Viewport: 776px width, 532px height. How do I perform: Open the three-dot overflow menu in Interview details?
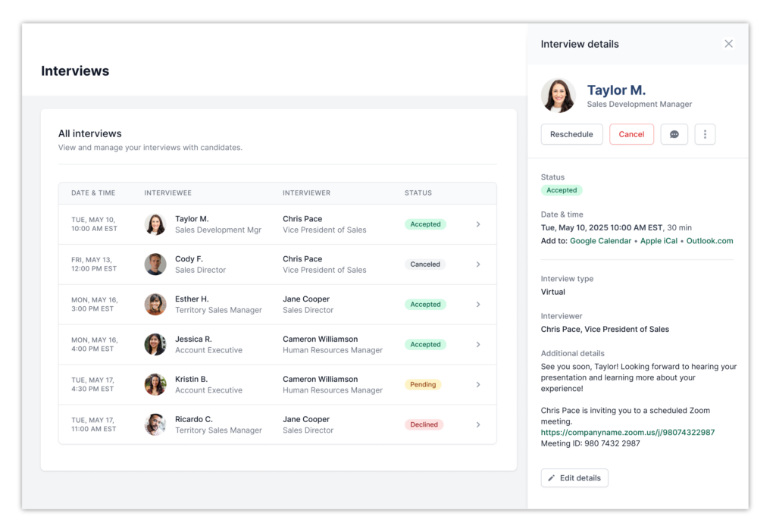[x=705, y=134]
